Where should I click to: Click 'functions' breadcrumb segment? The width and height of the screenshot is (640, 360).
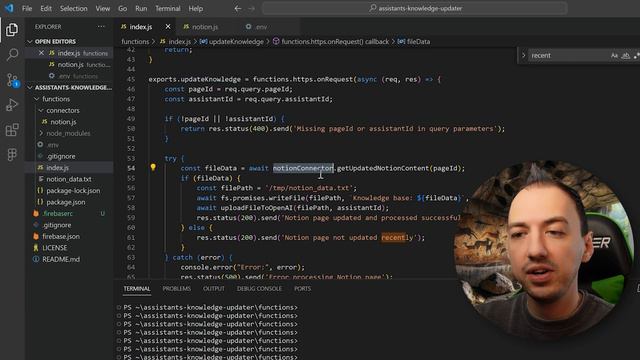pos(135,41)
